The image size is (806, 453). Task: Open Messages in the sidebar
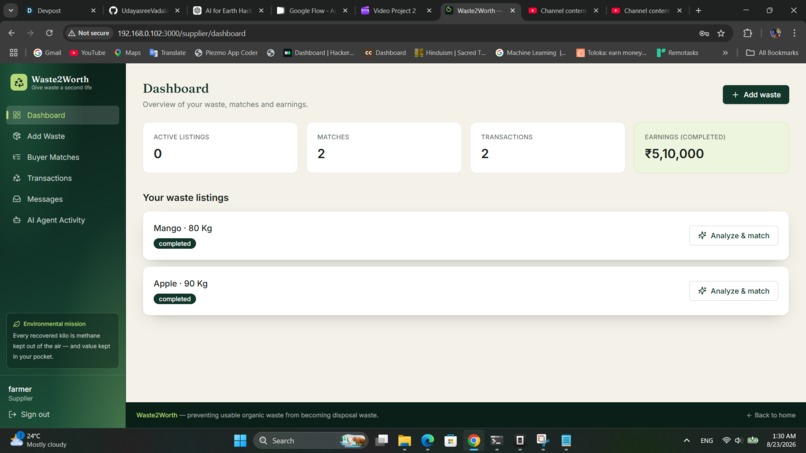pos(63,199)
